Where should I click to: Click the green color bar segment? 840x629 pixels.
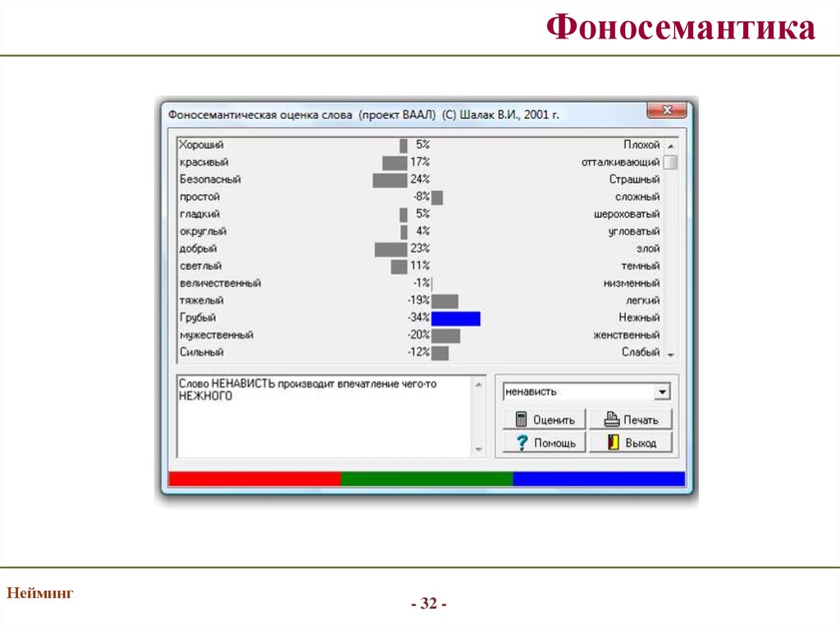pos(427,479)
